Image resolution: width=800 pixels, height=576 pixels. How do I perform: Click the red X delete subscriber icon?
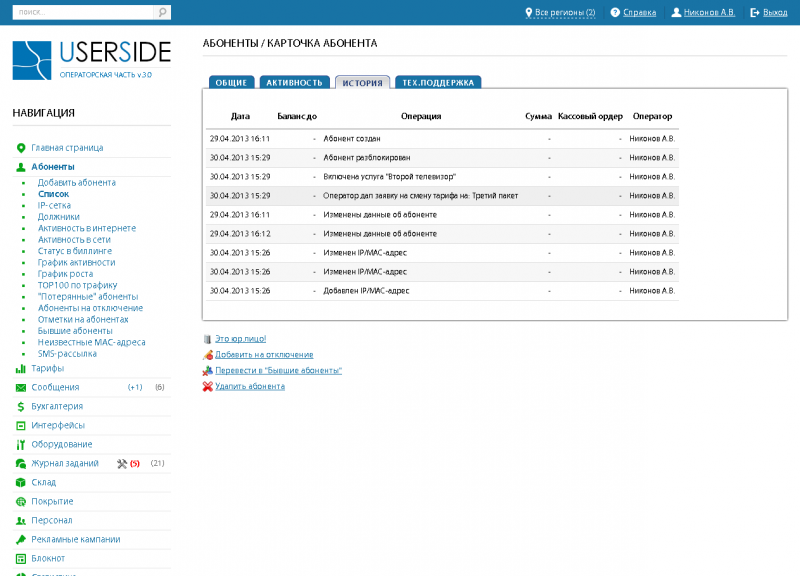(207, 386)
